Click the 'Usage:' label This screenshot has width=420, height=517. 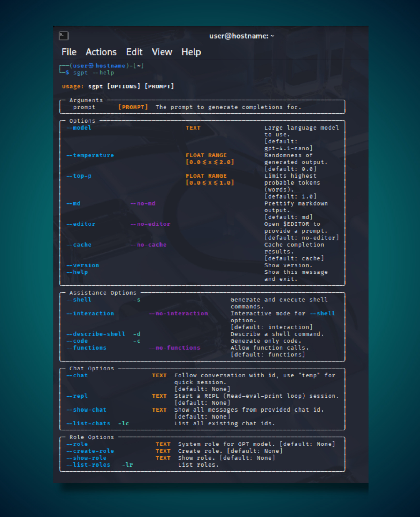73,86
